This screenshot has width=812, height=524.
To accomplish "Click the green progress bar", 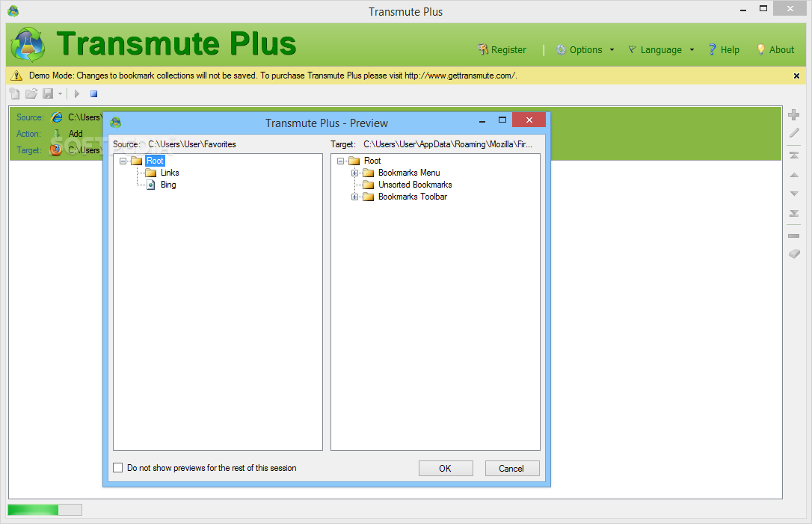I will tap(45, 510).
